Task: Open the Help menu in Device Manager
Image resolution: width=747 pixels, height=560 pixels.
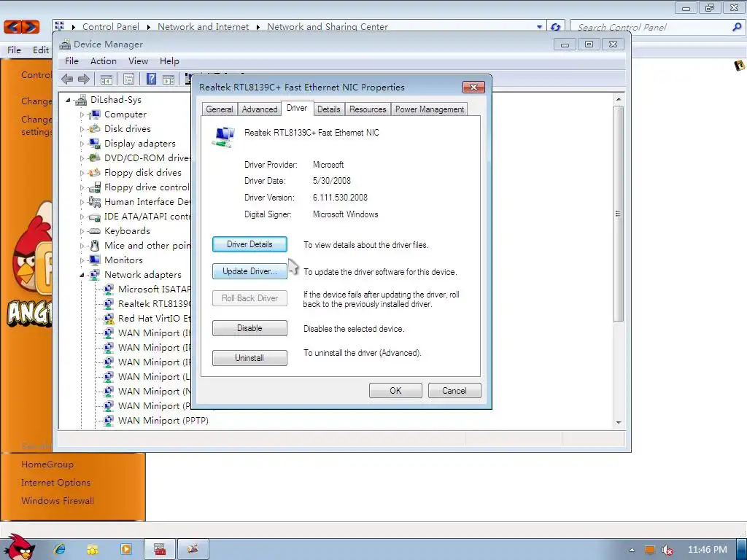Action: click(x=169, y=61)
